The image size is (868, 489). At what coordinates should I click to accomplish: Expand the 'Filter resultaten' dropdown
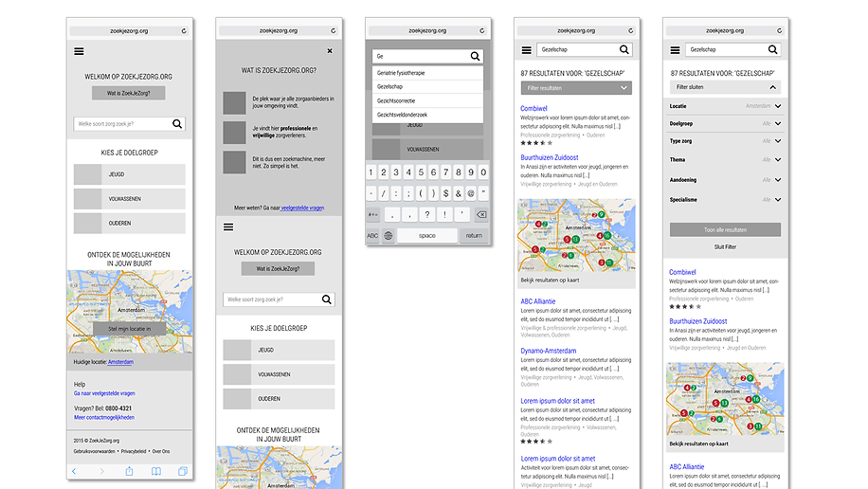[576, 88]
